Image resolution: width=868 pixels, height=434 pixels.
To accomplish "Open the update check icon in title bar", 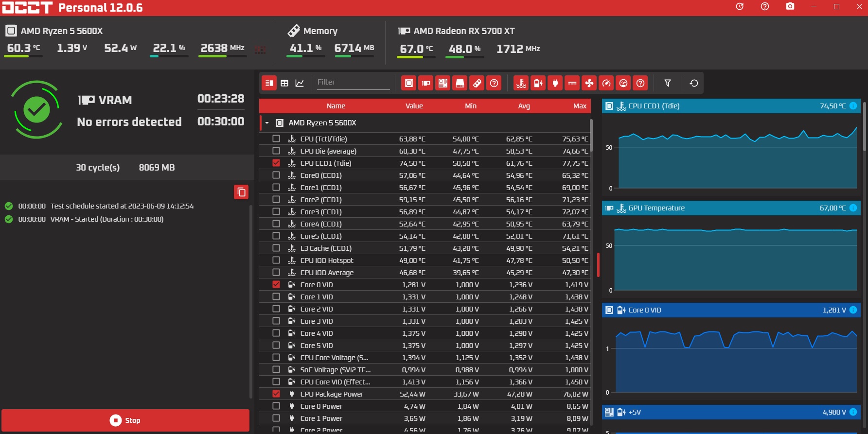I will pos(740,6).
